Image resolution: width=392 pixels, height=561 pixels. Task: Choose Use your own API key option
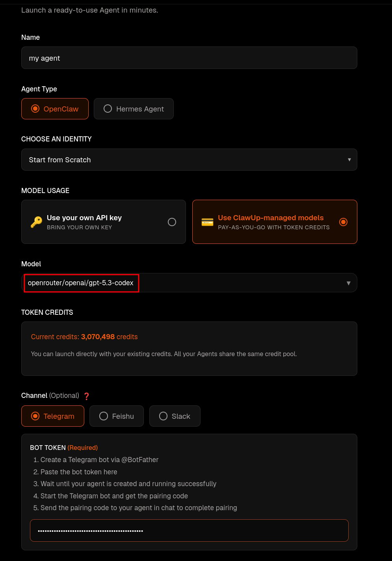104,222
